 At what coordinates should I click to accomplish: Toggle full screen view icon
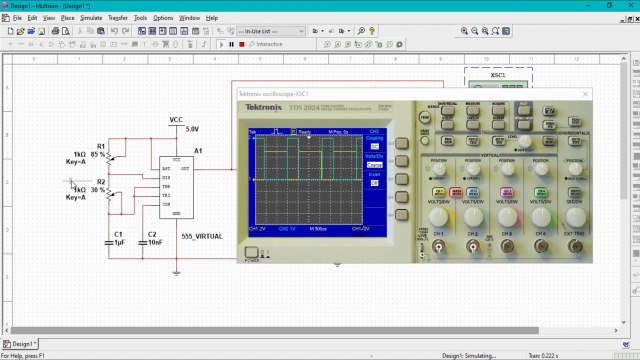click(x=506, y=31)
